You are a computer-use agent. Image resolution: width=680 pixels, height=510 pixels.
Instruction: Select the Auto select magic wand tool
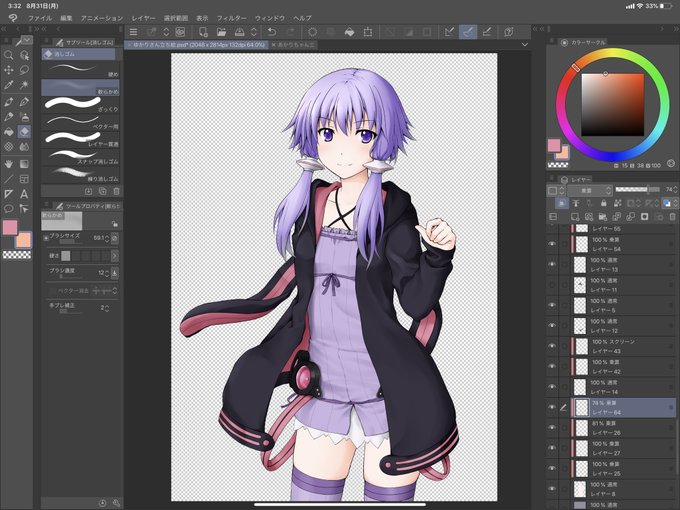(24, 85)
